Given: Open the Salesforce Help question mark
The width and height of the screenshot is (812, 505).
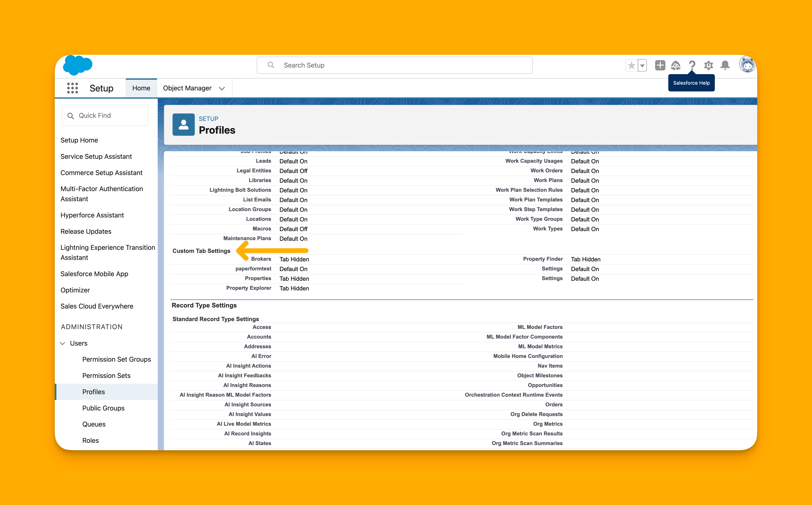Looking at the screenshot, I should (x=692, y=65).
